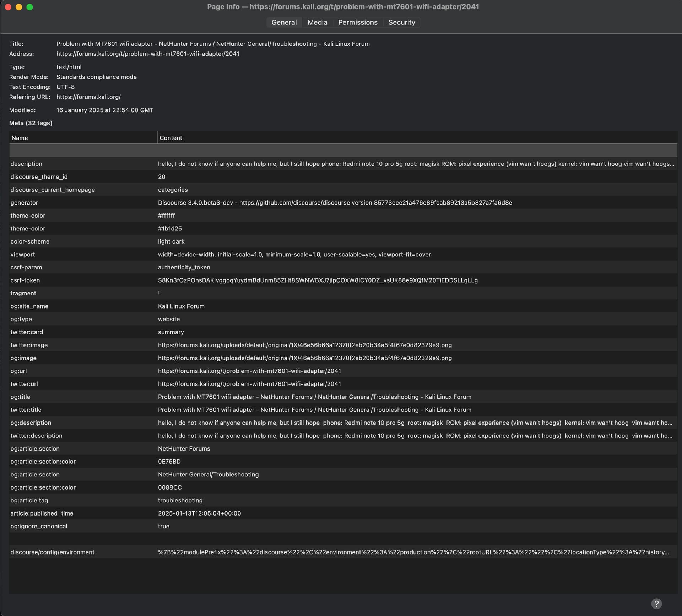Sort meta table by Name header
Screen dimensions: 682x616
pyautogui.click(x=83, y=138)
